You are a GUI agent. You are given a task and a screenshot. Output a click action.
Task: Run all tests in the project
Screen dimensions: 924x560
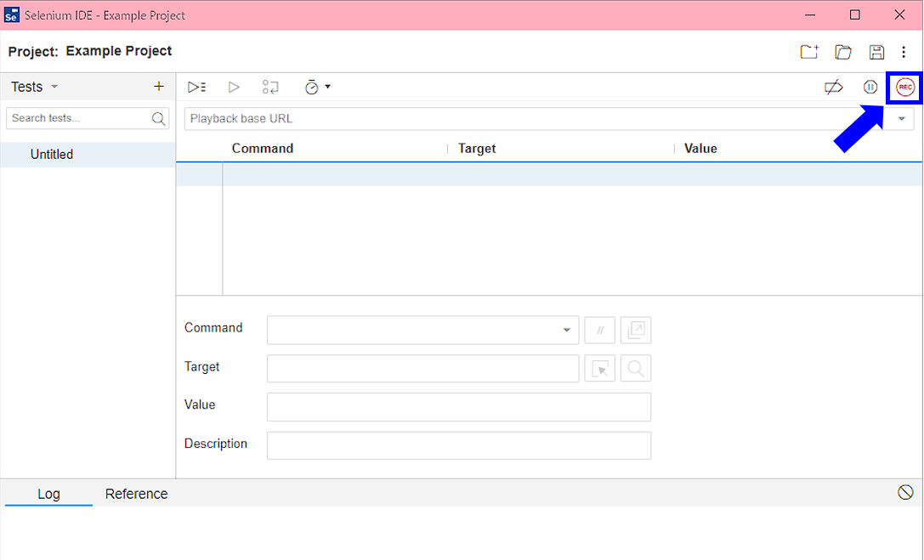196,86
